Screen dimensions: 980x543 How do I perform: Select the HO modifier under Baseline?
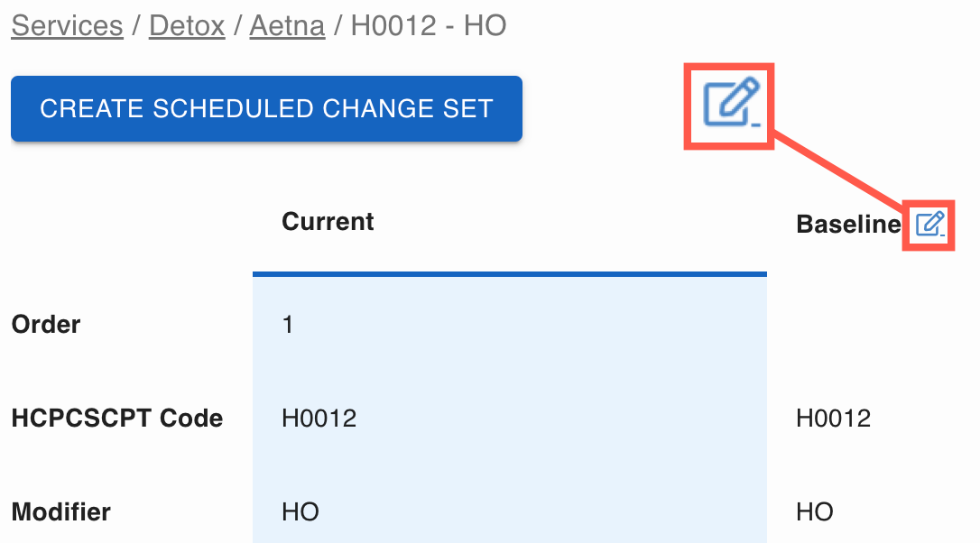815,512
